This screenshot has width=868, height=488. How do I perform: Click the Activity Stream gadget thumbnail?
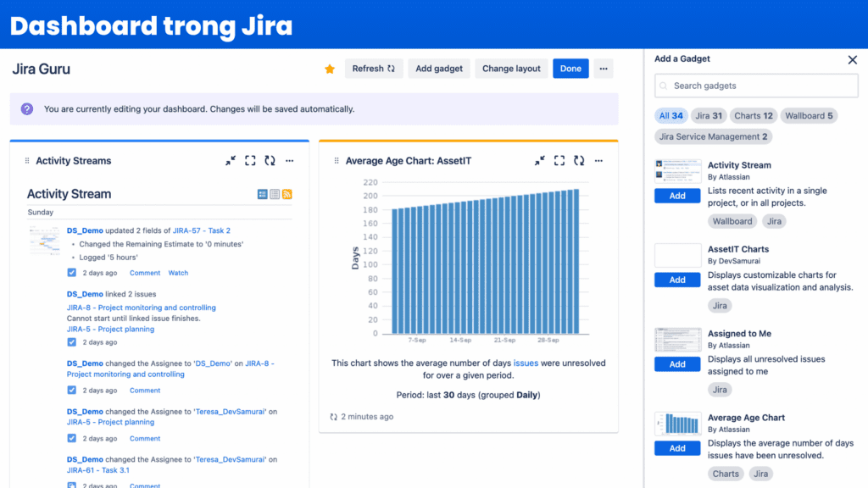677,171
